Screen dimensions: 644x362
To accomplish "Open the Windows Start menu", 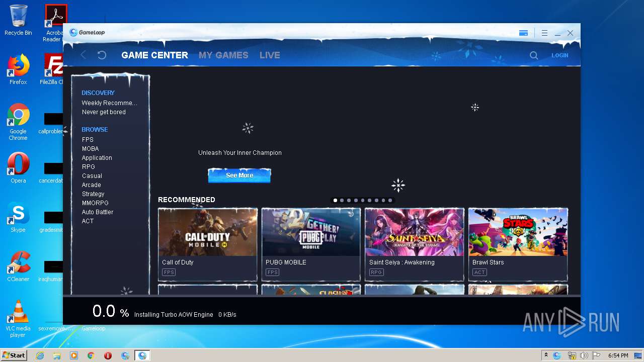I will pyautogui.click(x=14, y=355).
